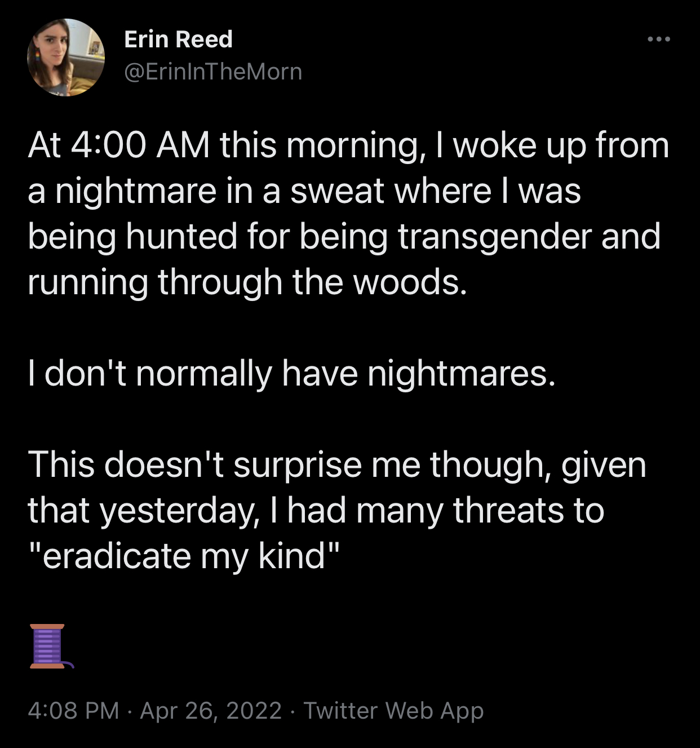Click the Apr 26, 2022 date
The height and width of the screenshot is (748, 700).
[211, 711]
